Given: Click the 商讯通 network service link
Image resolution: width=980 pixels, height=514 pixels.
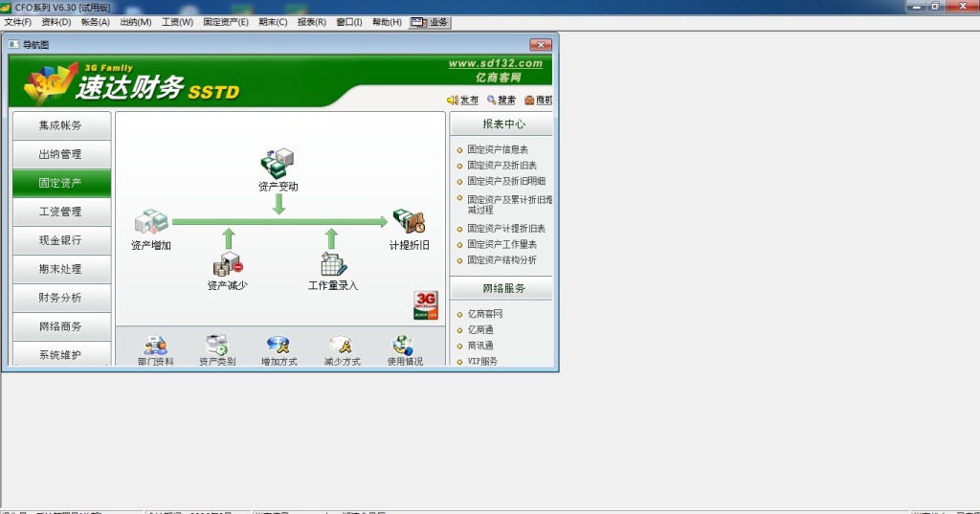Looking at the screenshot, I should coord(480,346).
